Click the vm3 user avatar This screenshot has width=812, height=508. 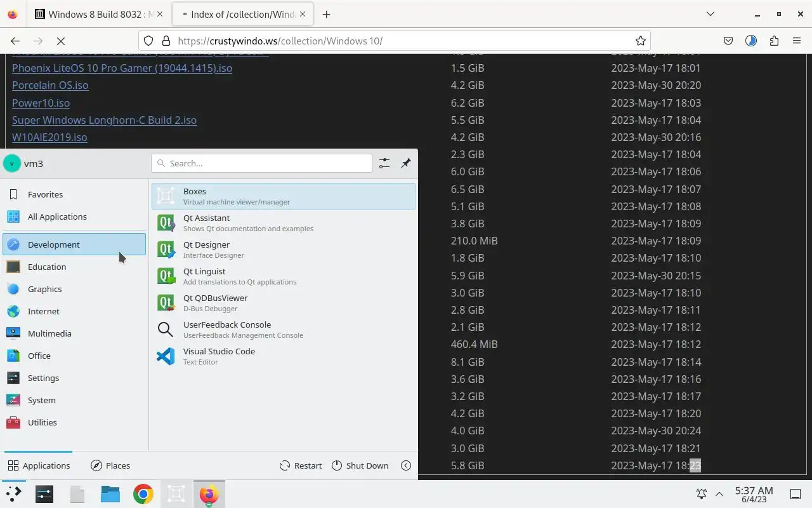point(11,163)
